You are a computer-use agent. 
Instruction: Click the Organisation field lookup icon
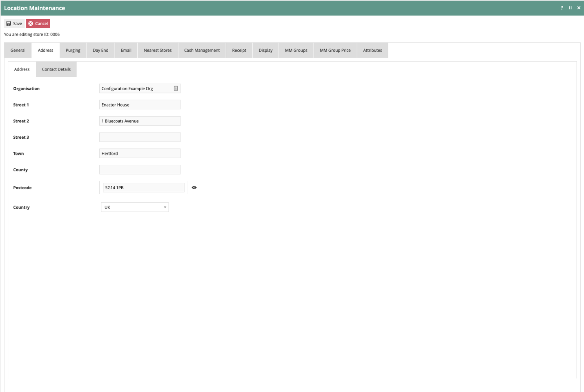coord(176,89)
